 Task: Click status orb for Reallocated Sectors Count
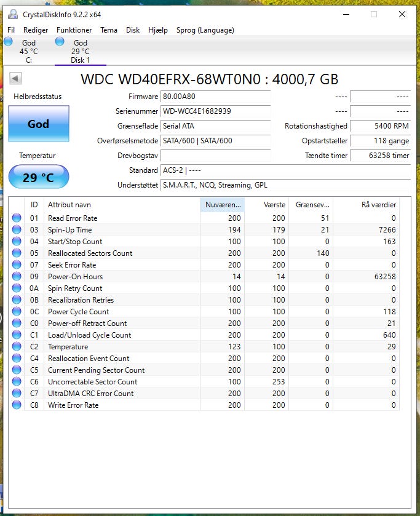tap(17, 253)
